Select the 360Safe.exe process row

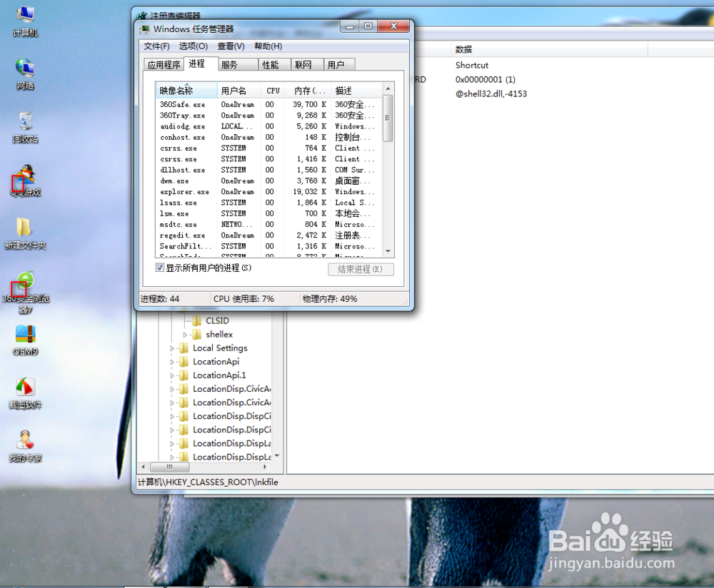(x=268, y=105)
